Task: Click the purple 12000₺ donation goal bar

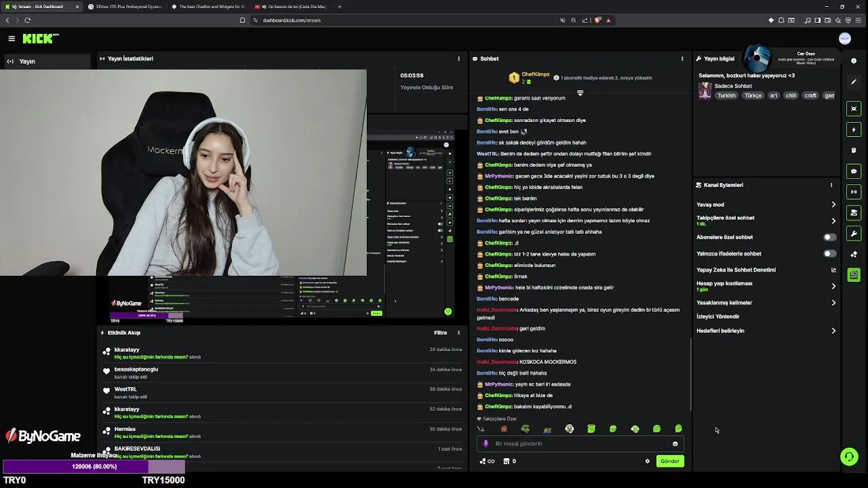Action: pyautogui.click(x=94, y=467)
